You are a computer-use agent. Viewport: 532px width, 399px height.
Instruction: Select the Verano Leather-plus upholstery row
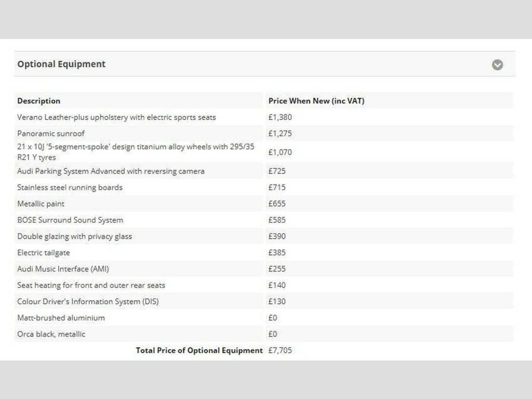[x=116, y=117]
